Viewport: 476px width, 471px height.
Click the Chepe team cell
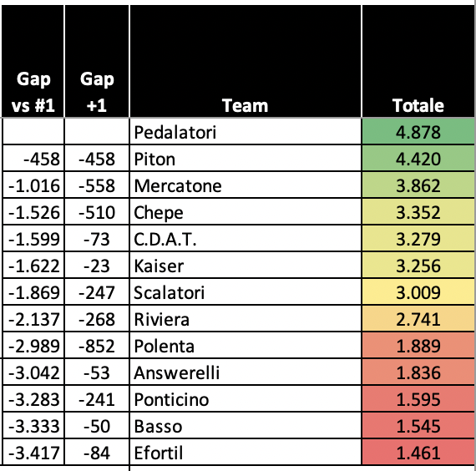pos(246,212)
